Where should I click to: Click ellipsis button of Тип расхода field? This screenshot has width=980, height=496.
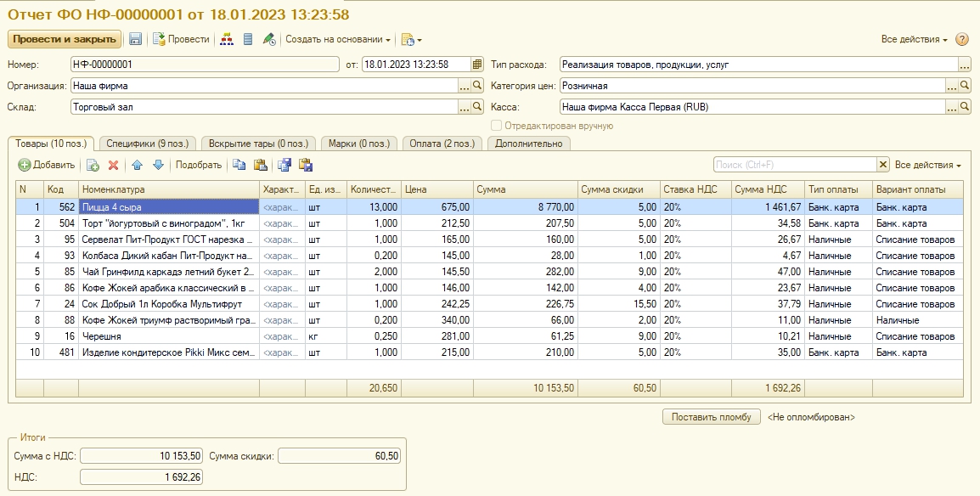[965, 65]
